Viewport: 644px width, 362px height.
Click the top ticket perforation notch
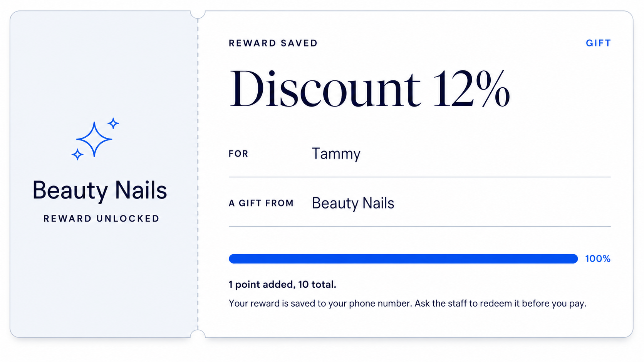click(198, 14)
